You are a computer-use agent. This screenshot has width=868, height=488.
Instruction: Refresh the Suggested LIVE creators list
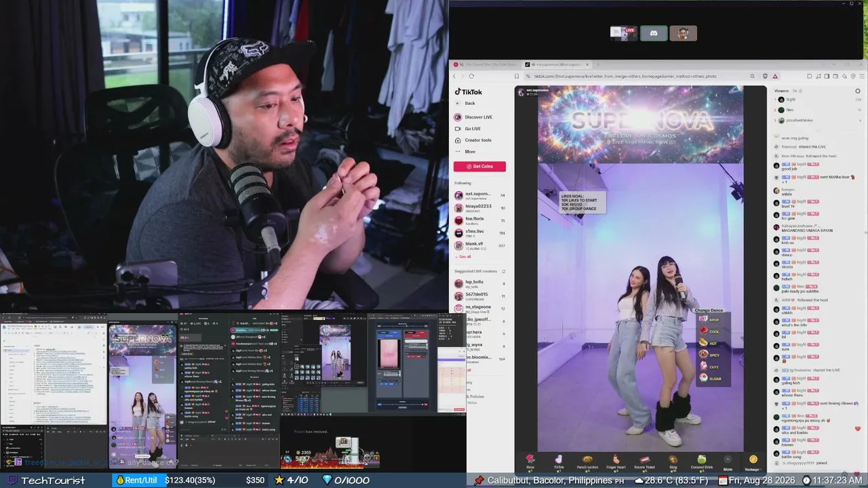[x=503, y=271]
